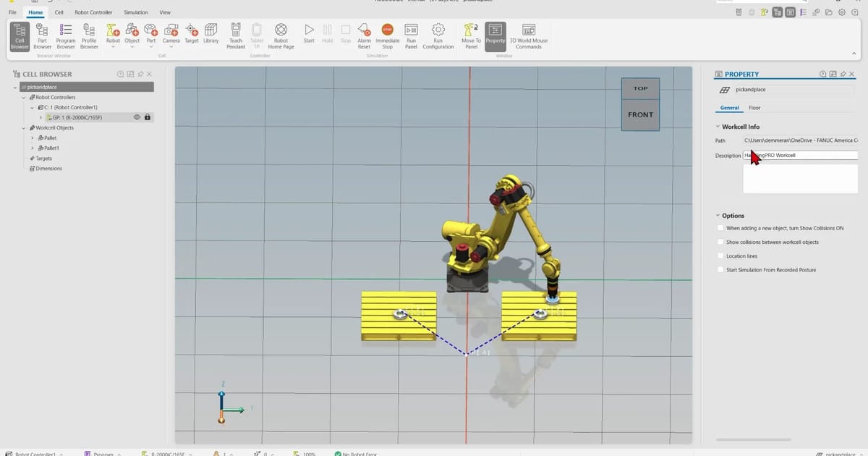
Task: Undock the Property panel window
Action: pyautogui.click(x=833, y=74)
